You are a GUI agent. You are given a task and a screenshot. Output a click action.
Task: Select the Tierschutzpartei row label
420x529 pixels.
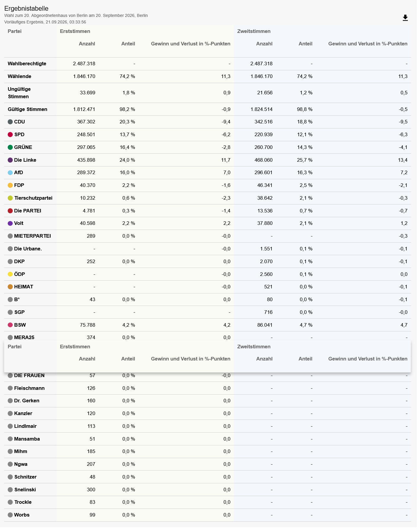tap(33, 198)
